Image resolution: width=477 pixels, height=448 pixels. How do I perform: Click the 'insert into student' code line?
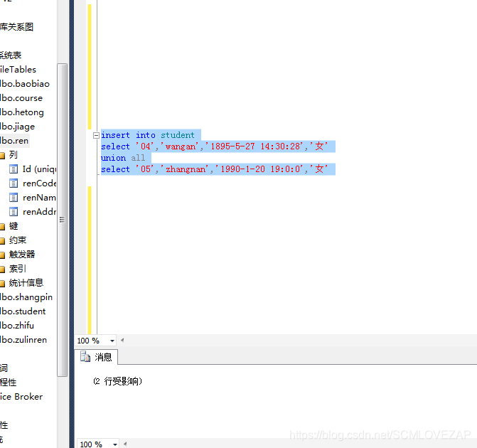coord(148,135)
